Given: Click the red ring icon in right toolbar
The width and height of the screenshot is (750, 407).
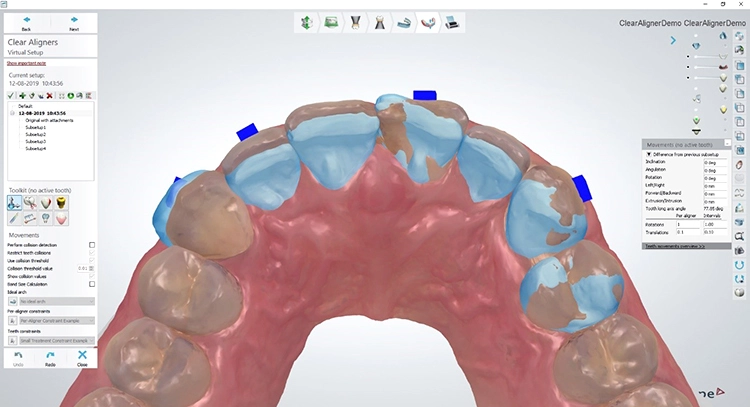Looking at the screenshot, I should coord(739,165).
